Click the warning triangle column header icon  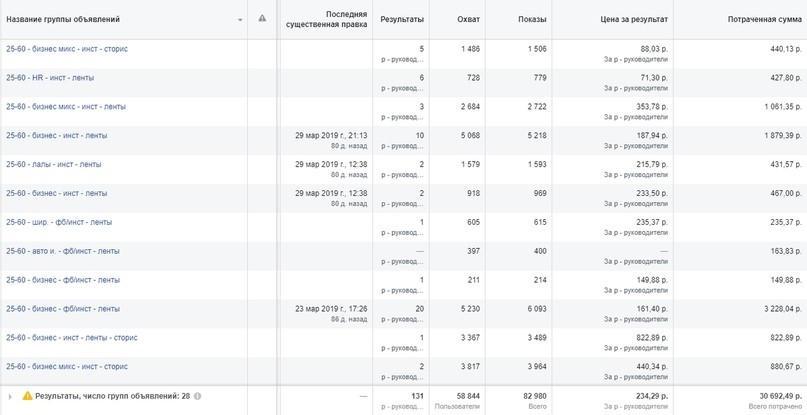point(262,19)
